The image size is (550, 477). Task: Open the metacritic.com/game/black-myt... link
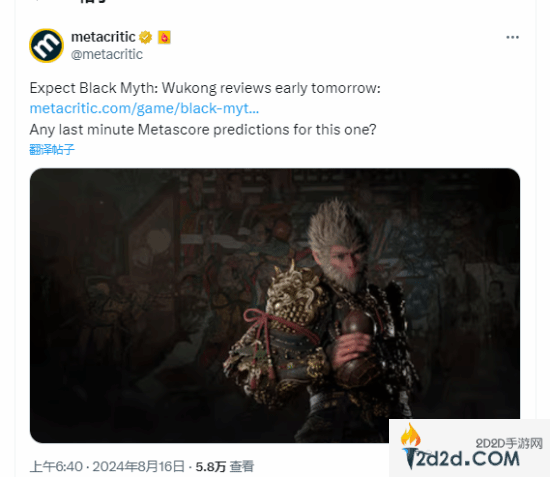point(144,108)
